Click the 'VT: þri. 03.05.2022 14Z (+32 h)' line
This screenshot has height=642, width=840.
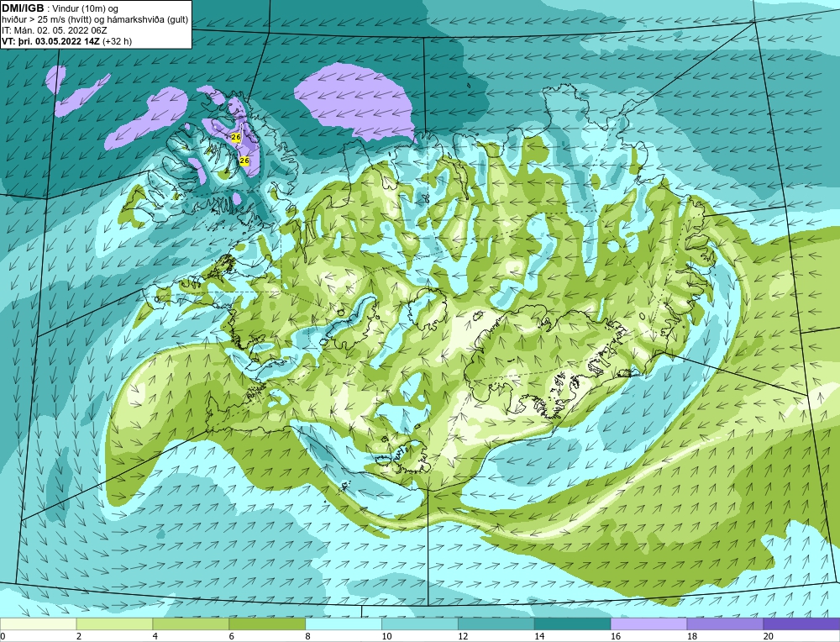(x=67, y=40)
